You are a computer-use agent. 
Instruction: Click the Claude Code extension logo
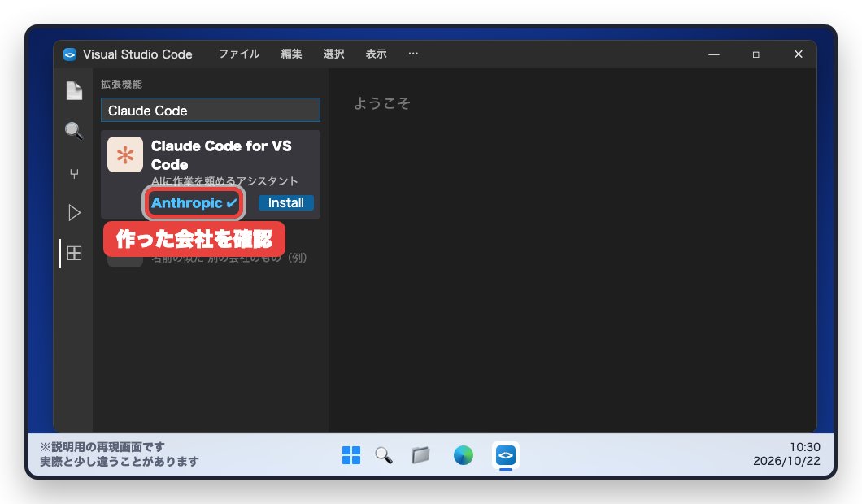click(125, 154)
